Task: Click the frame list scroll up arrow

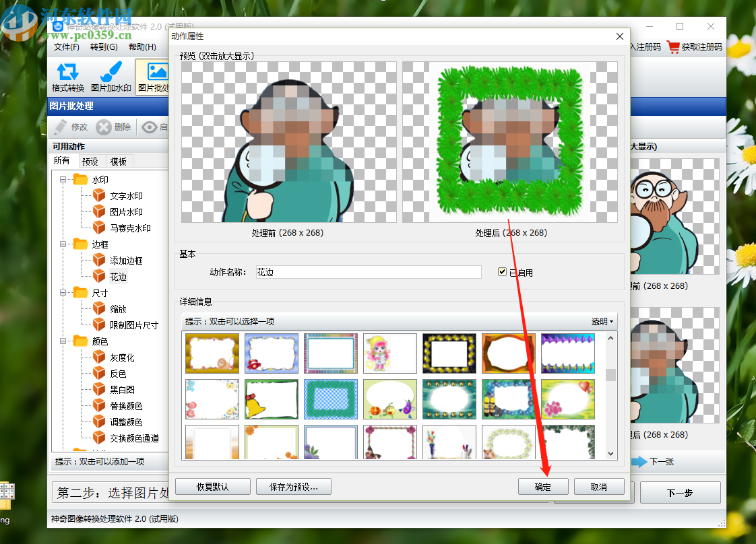Action: click(x=611, y=338)
